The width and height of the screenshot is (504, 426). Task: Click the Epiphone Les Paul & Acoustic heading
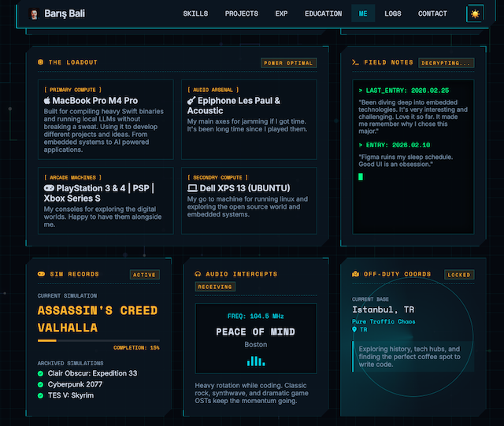coord(234,106)
